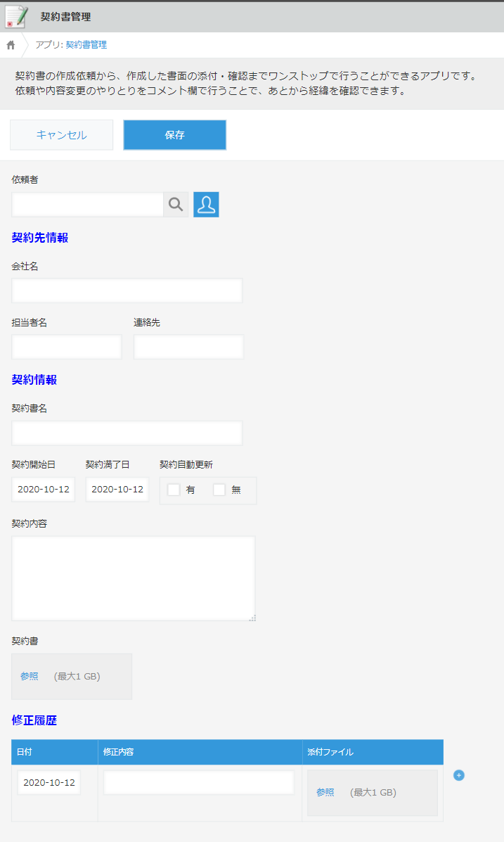Open the 契約満了日 date field
The width and height of the screenshot is (504, 842).
click(117, 490)
